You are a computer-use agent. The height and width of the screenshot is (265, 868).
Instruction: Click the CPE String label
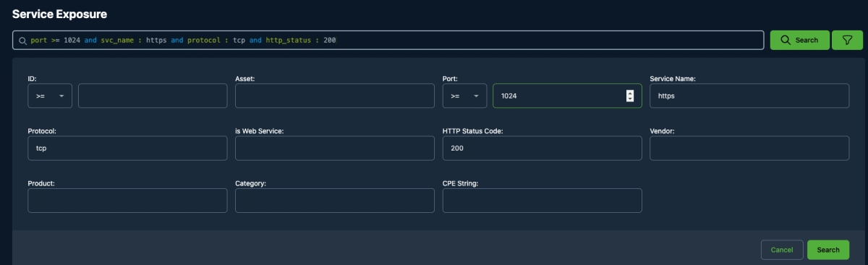(x=461, y=183)
